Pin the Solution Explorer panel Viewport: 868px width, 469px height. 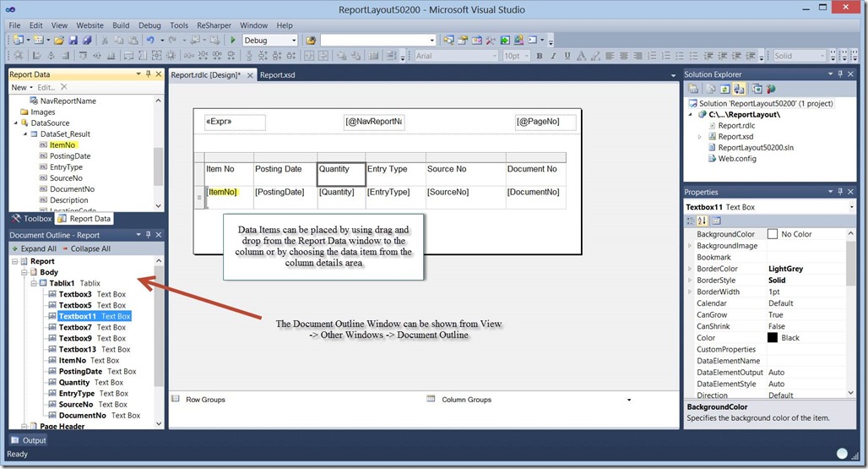click(840, 74)
